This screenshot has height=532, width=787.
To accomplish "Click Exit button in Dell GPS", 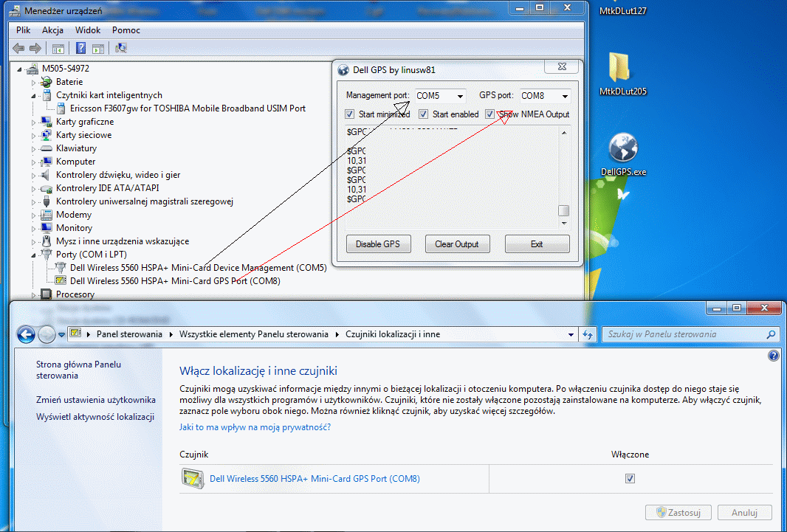I will tap(537, 244).
